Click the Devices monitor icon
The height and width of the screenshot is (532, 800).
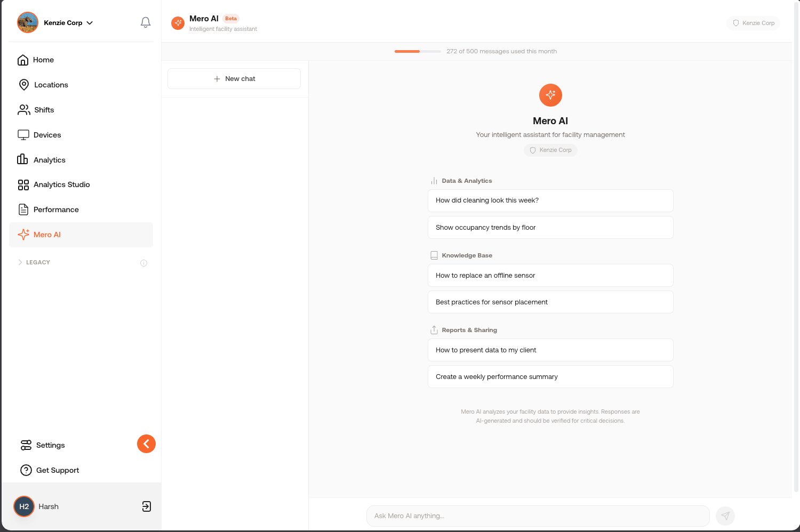[x=23, y=135]
